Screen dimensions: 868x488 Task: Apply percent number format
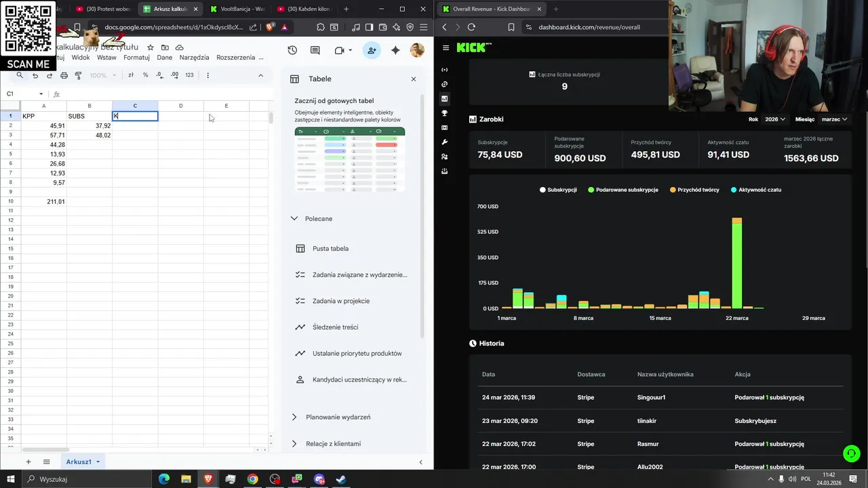[145, 75]
